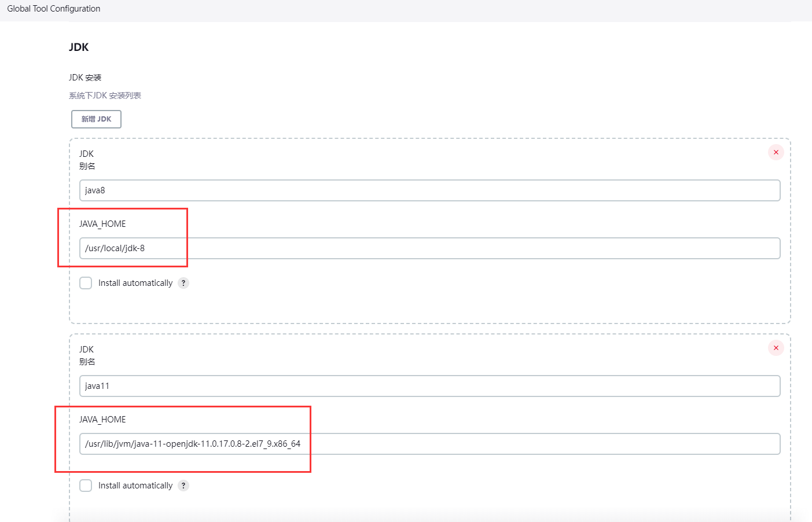Focus the java8 alias input field
812x522 pixels.
point(429,190)
